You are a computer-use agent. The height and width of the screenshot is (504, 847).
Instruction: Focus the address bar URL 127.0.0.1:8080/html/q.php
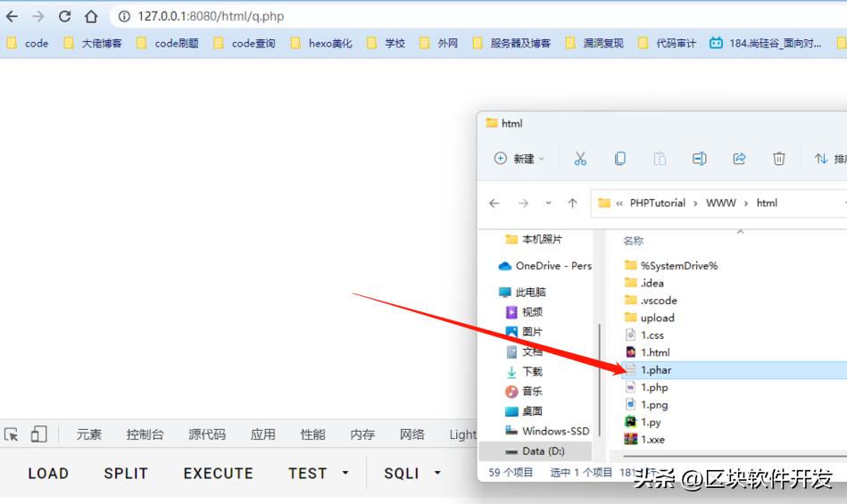coord(211,16)
